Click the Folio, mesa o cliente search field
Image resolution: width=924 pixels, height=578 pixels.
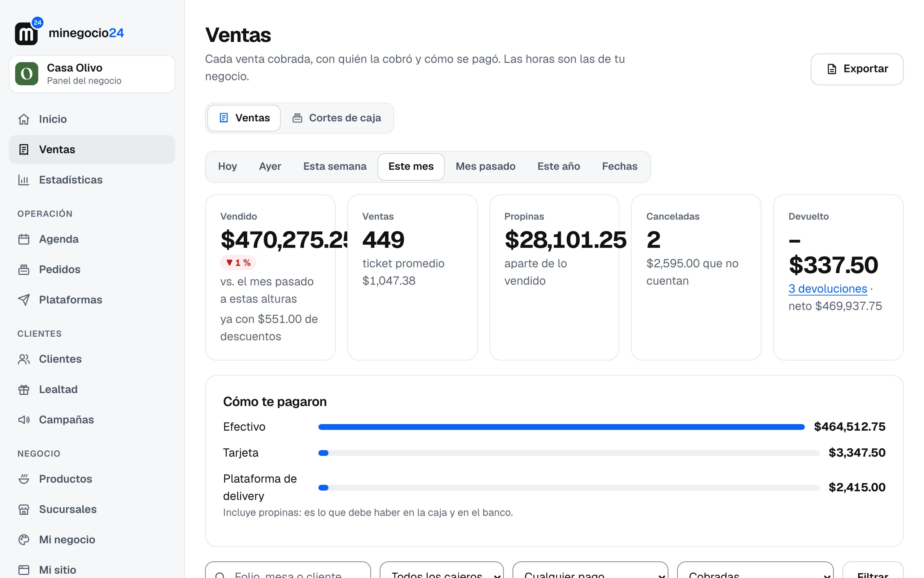coord(288,570)
